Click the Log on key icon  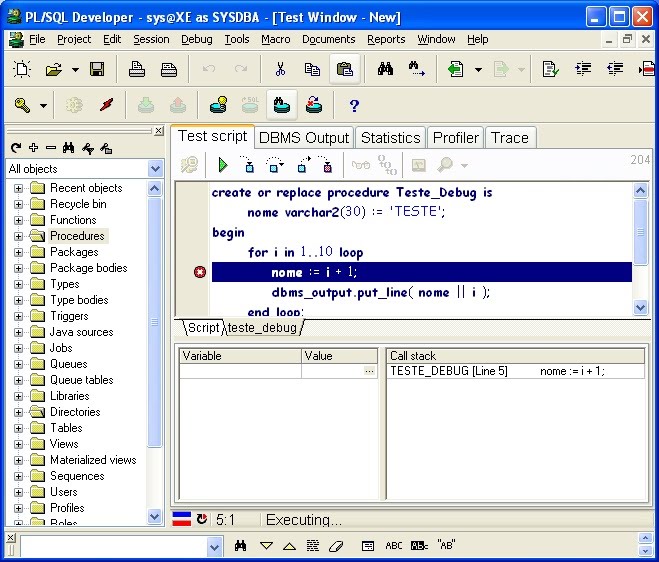[22, 105]
